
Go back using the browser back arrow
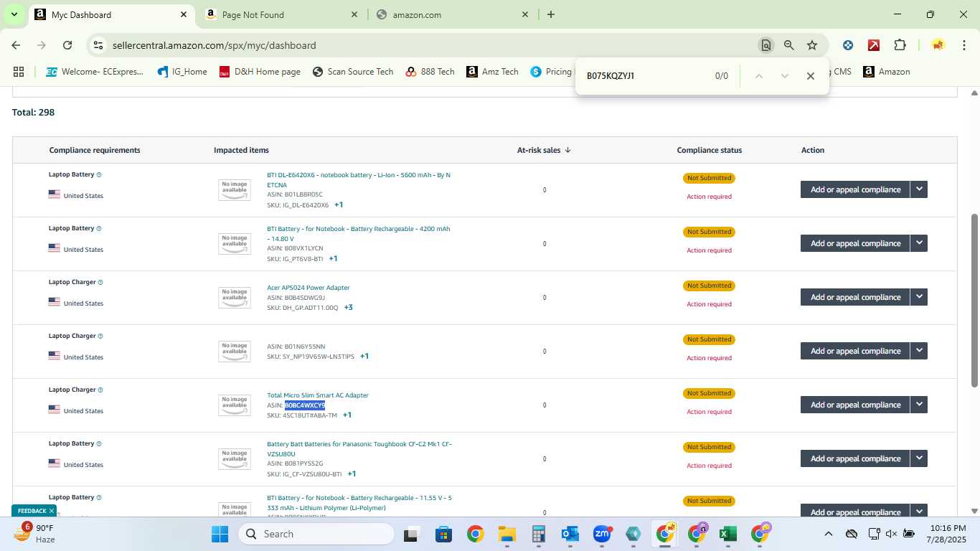click(16, 45)
